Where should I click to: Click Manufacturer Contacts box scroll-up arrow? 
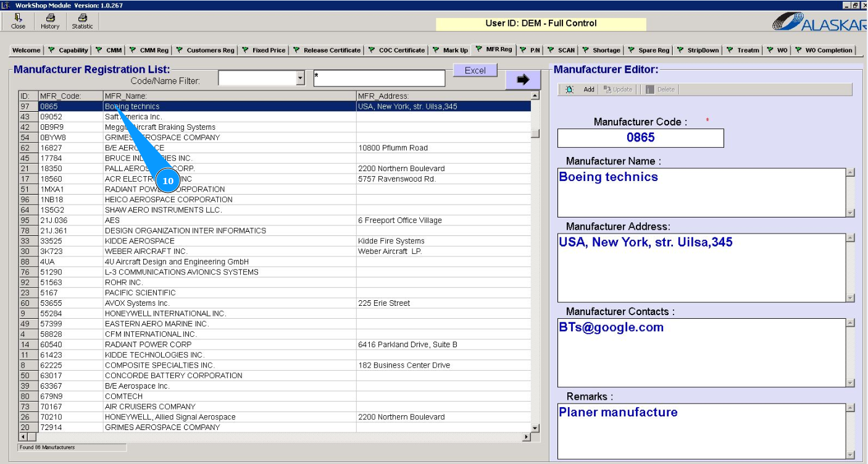pos(850,323)
